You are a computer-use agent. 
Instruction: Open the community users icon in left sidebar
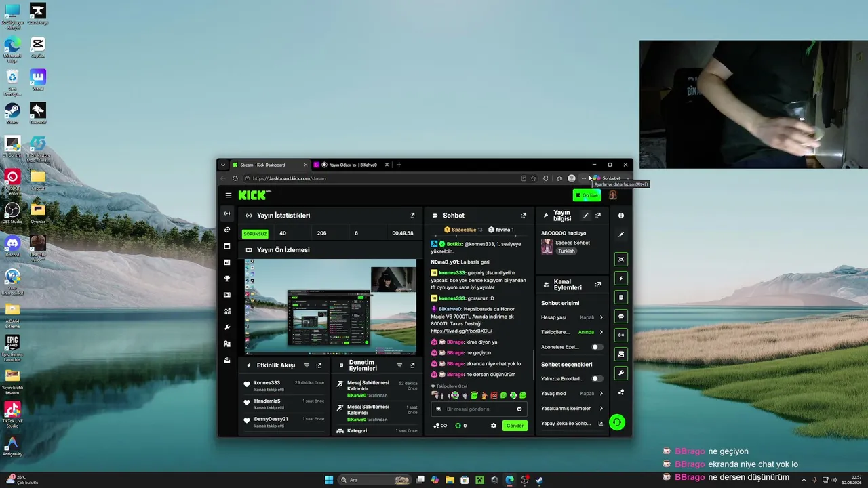(x=227, y=344)
